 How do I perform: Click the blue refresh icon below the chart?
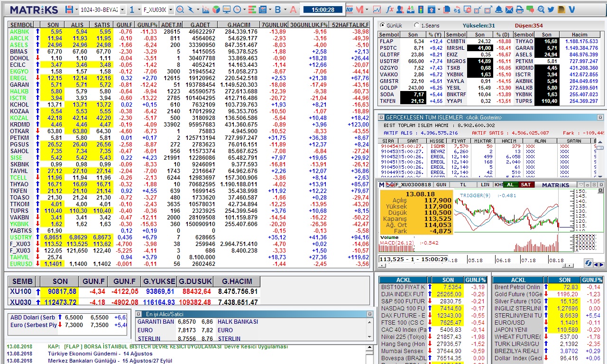pos(589,263)
